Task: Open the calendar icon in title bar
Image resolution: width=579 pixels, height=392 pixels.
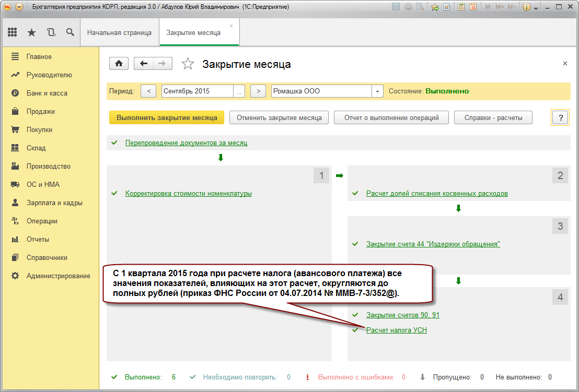Action: tap(473, 7)
